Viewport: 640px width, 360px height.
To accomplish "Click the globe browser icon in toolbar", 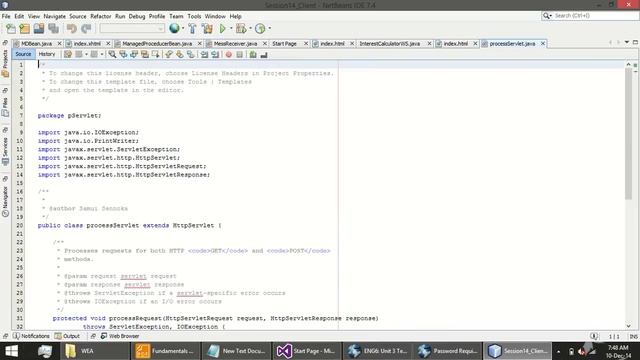I will pyautogui.click(x=174, y=28).
